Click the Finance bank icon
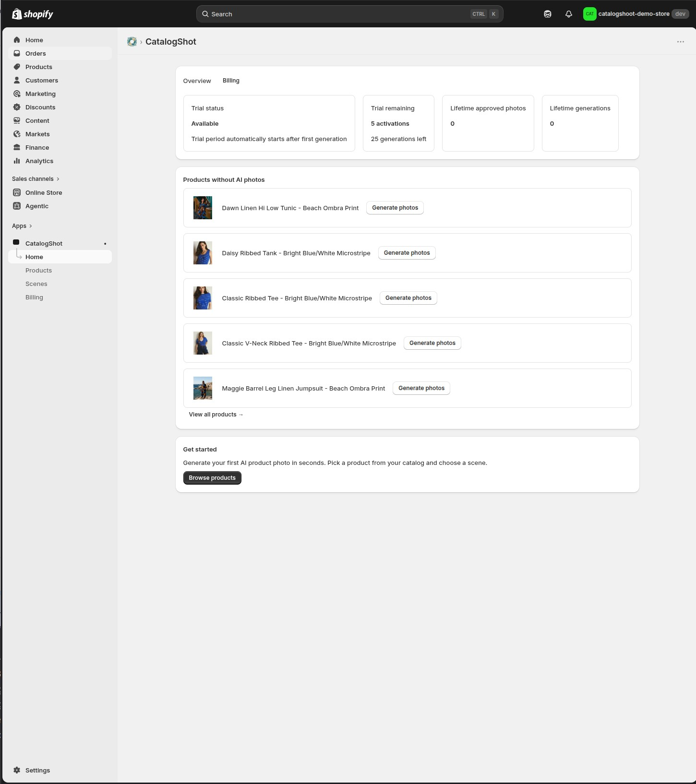This screenshot has width=696, height=784. [x=17, y=147]
